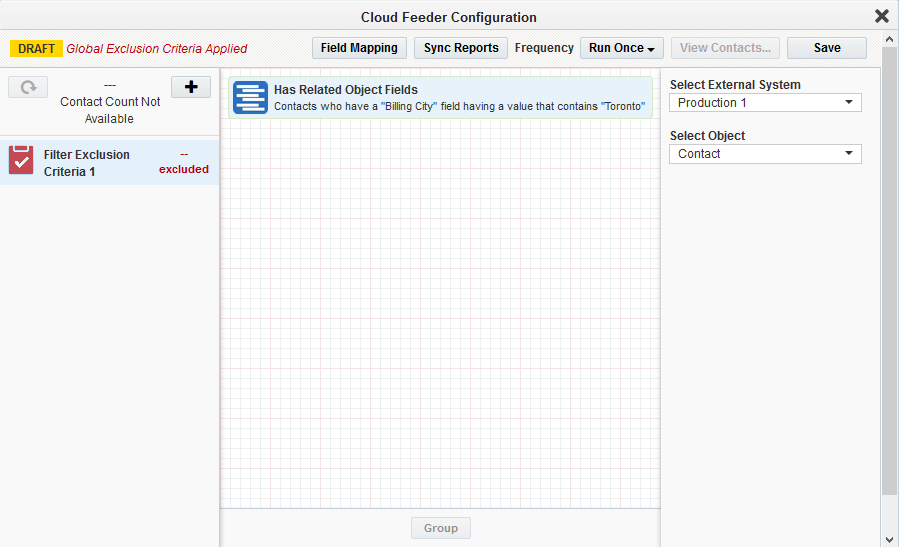Viewport: 899px width, 547px height.
Task: Click the vertical scrollbar thumb
Action: (x=889, y=270)
